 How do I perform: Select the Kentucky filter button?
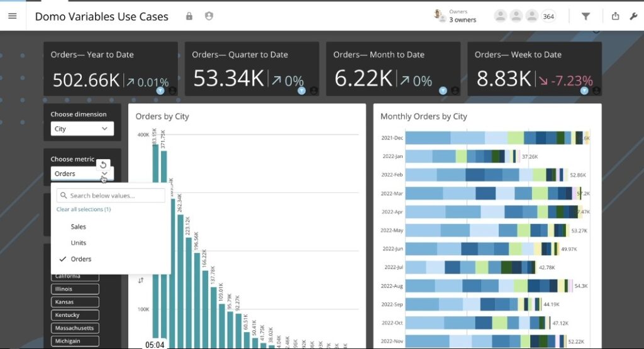[x=75, y=315]
